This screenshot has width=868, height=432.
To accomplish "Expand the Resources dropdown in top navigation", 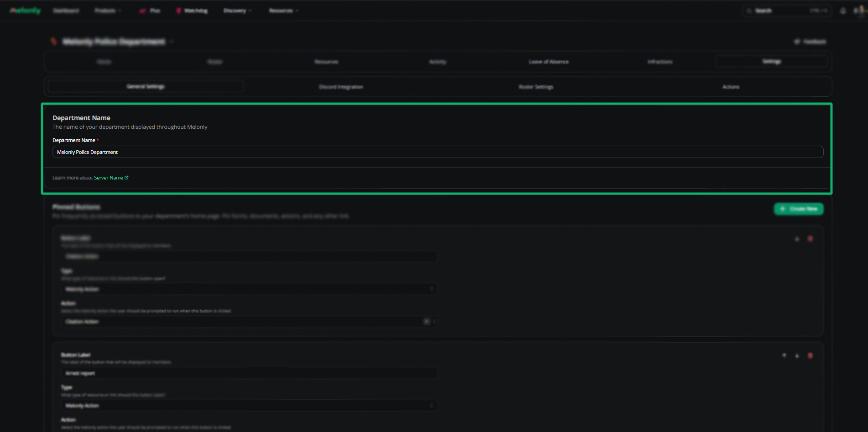I will point(283,11).
